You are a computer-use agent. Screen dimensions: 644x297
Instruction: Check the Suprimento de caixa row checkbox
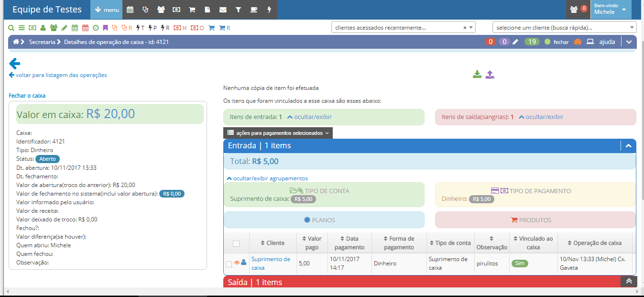(x=229, y=264)
